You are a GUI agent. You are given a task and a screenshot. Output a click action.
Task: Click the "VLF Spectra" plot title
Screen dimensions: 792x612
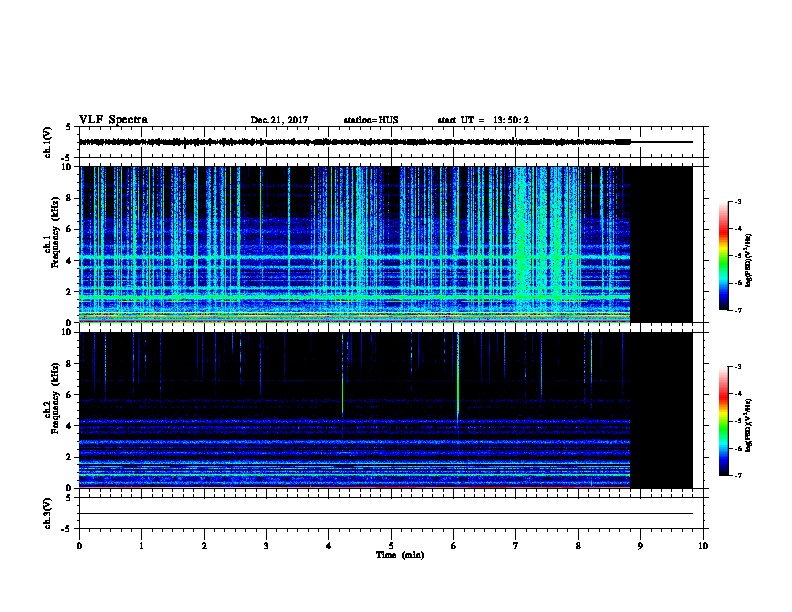click(113, 120)
